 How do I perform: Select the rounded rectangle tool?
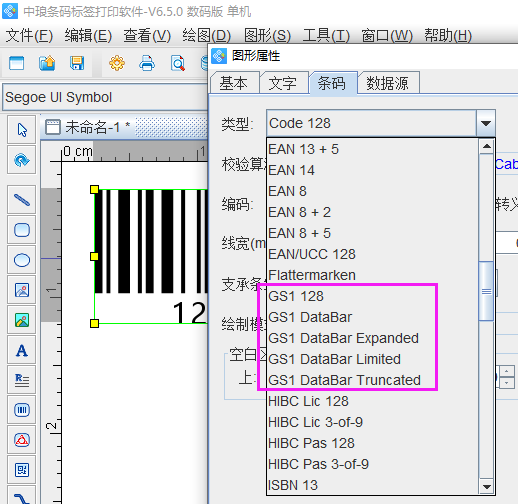22,230
